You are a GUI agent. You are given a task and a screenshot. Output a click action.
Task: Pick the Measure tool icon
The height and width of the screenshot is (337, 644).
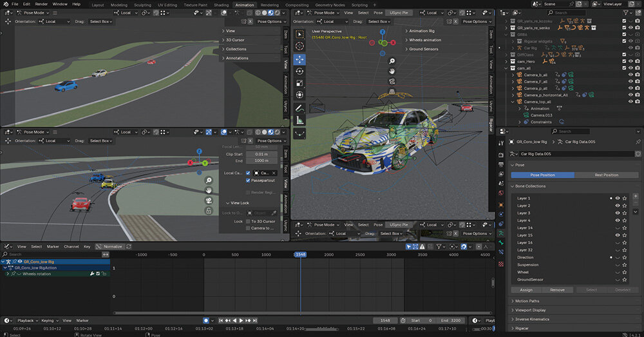click(300, 120)
